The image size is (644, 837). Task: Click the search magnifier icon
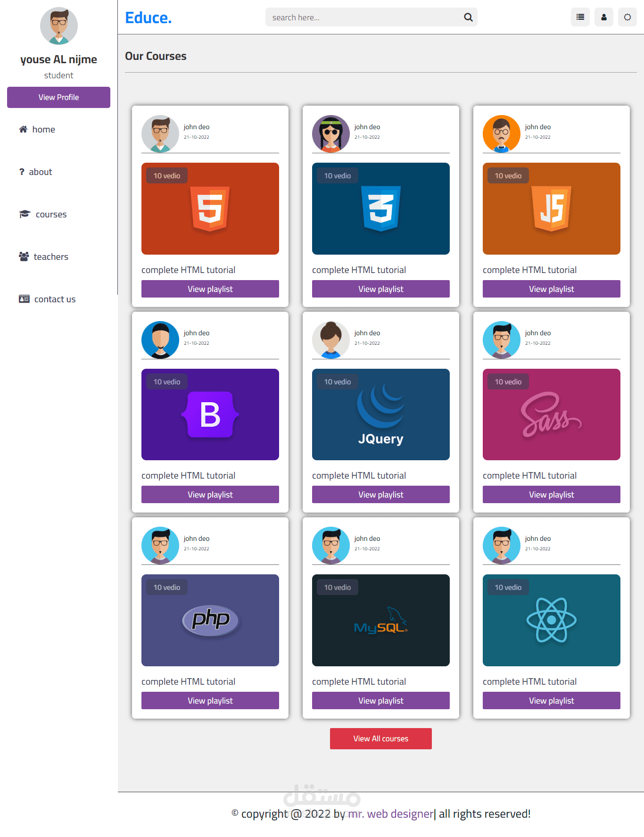pos(468,17)
